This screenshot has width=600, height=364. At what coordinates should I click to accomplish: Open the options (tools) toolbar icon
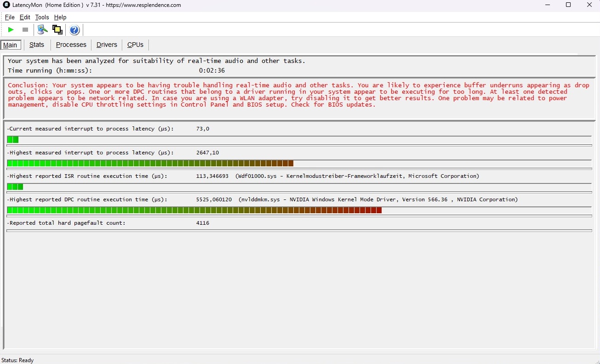[42, 30]
